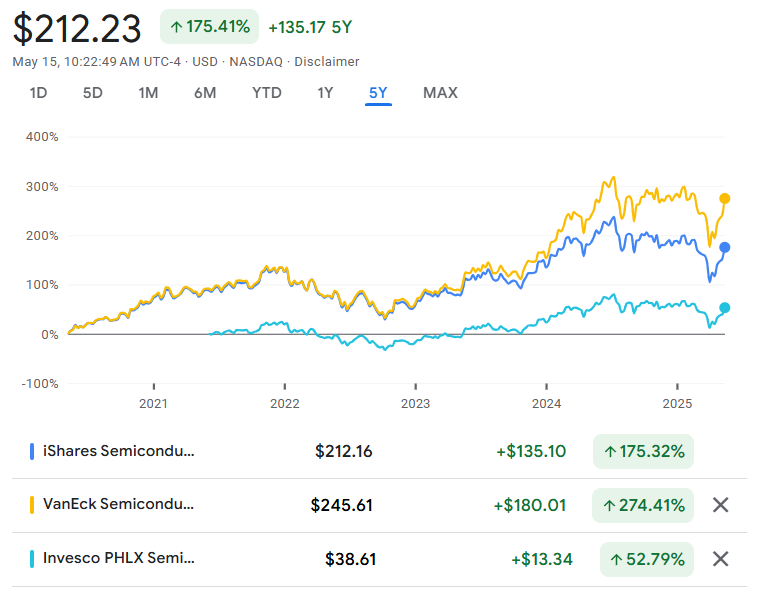Select the 1D time range tab
766x590 pixels.
pos(38,93)
